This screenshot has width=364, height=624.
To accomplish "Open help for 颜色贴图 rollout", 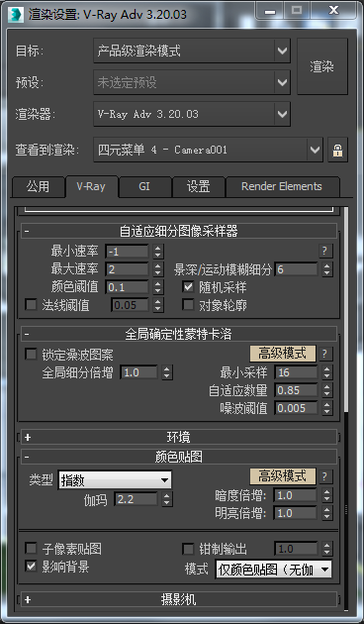I will pos(325,476).
